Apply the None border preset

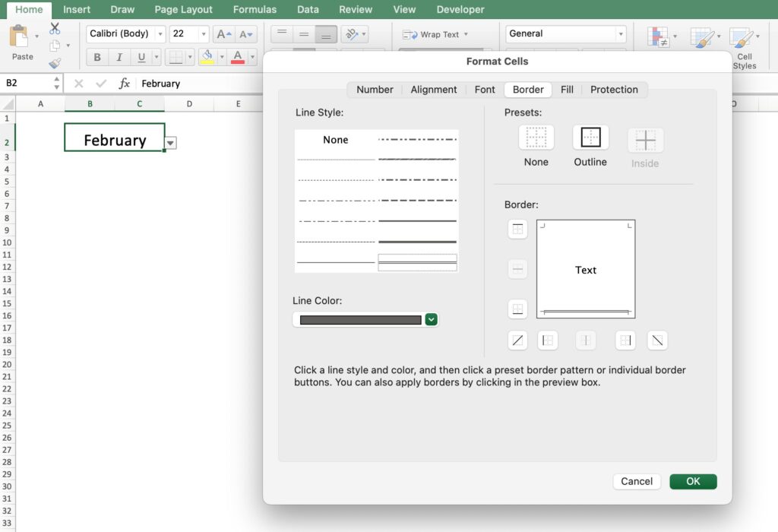[x=536, y=138]
